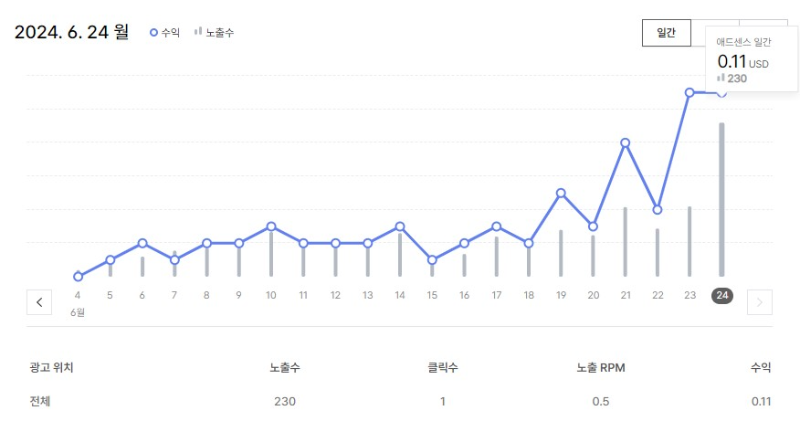
Task: Click the revenue point for June 23
Action: (x=689, y=92)
